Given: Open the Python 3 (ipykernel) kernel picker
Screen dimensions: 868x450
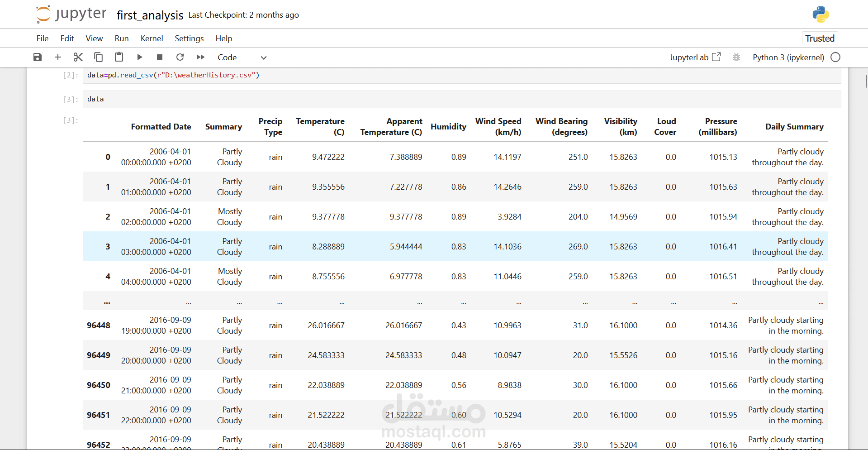Looking at the screenshot, I should (x=788, y=57).
